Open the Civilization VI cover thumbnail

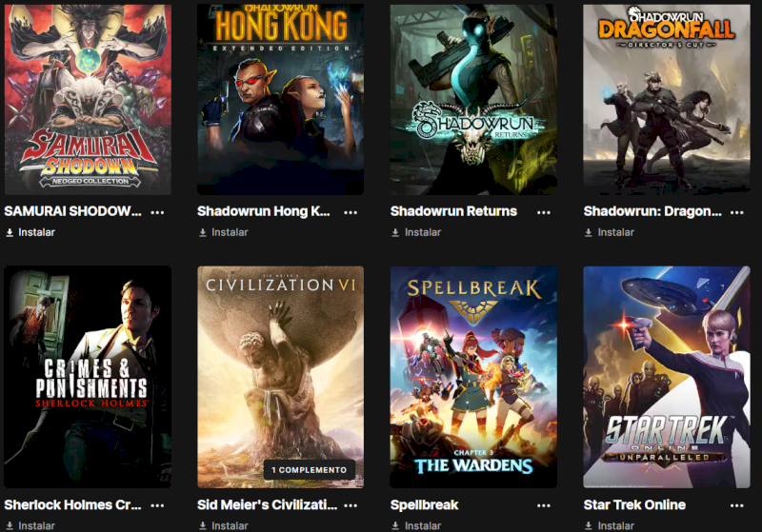click(280, 377)
